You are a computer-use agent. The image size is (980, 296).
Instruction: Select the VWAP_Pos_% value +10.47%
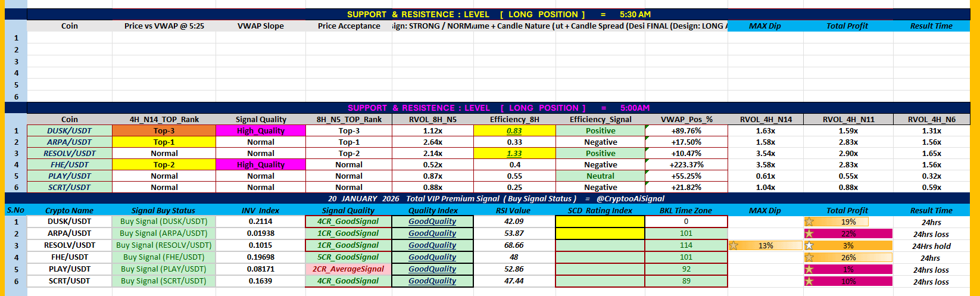click(x=686, y=154)
